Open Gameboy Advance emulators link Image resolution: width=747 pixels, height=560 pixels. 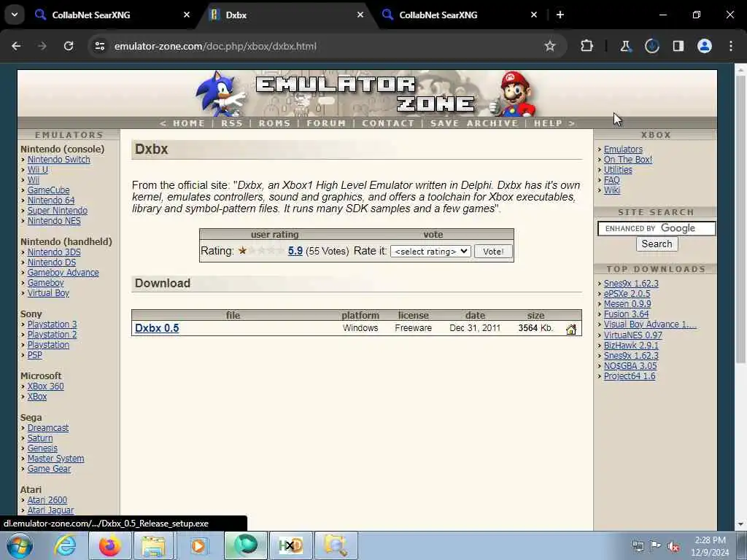[x=63, y=273]
